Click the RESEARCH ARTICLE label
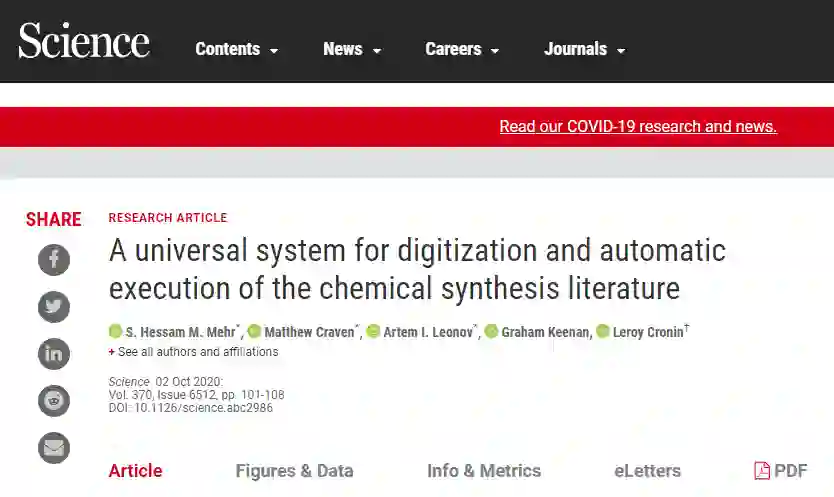 168,218
